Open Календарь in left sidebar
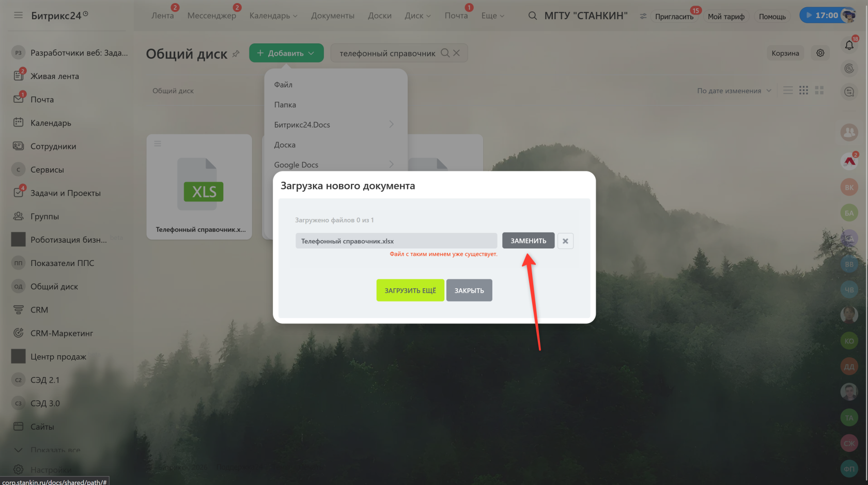 click(51, 123)
